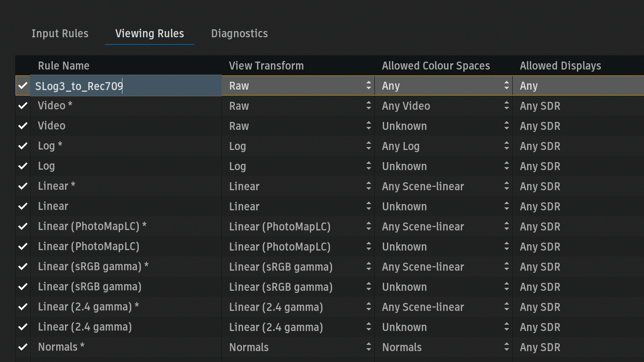Select the Linear * rule name
Screen dimensions: 644x362
click(57, 186)
